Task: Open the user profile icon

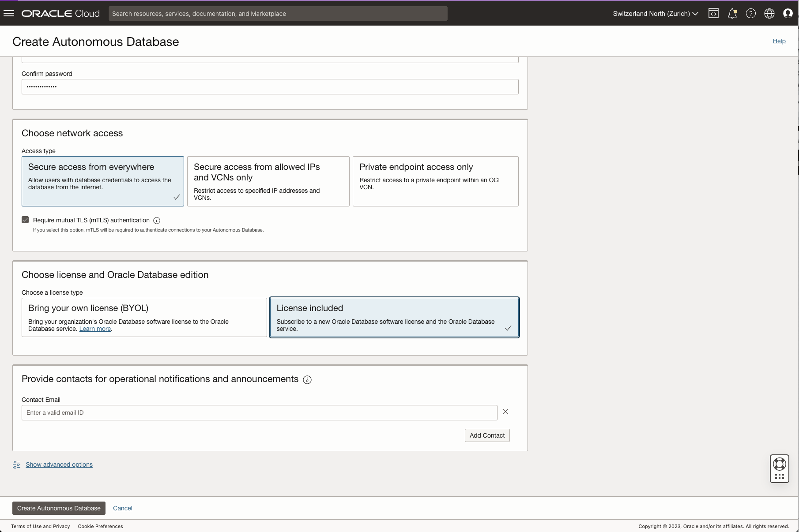Action: pos(788,13)
